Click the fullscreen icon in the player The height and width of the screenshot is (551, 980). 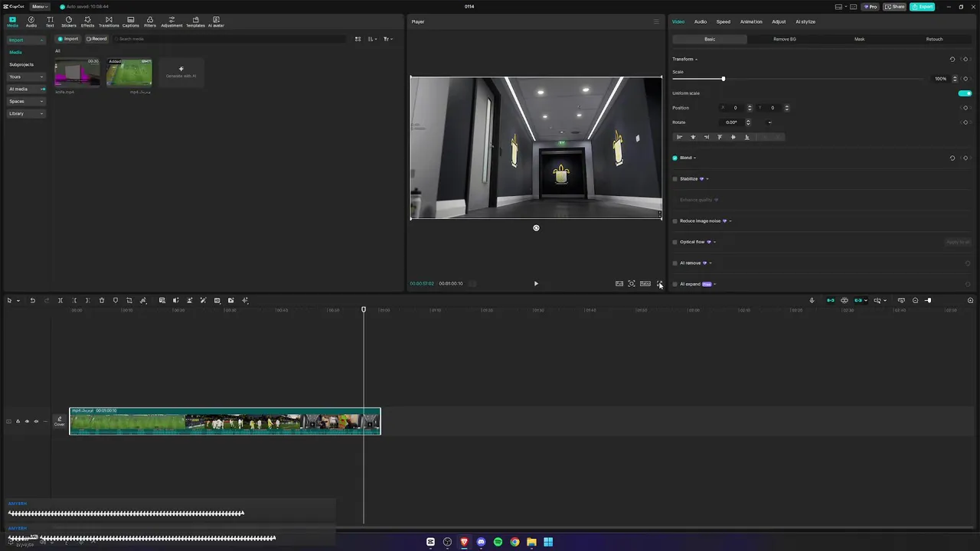tap(659, 283)
